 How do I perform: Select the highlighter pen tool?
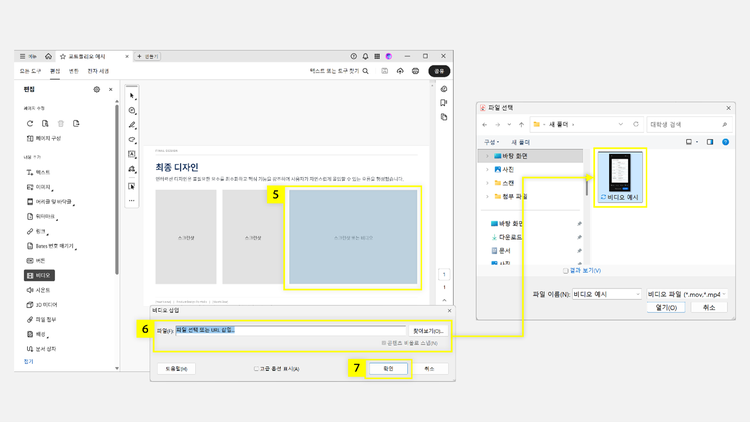(x=132, y=125)
